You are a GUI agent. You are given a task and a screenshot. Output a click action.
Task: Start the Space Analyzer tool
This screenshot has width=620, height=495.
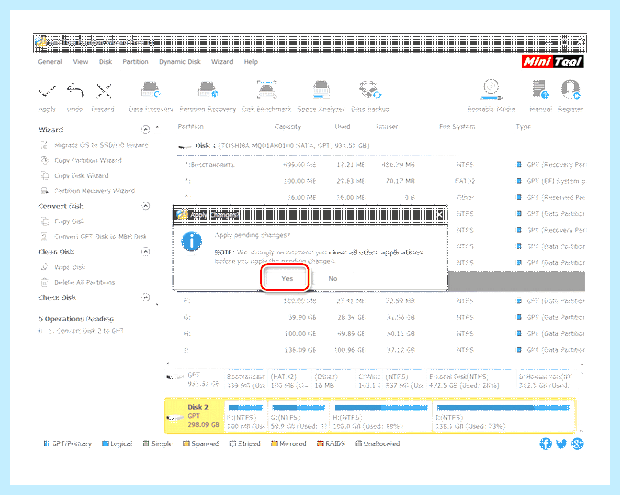click(321, 89)
